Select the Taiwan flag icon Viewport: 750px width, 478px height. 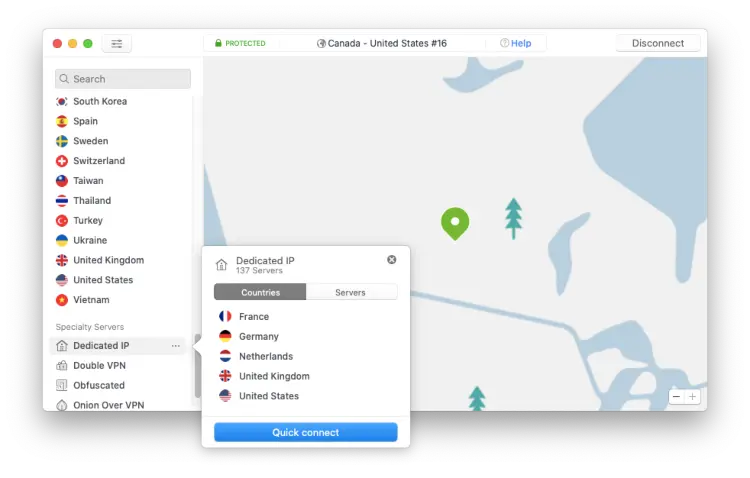pyautogui.click(x=62, y=181)
